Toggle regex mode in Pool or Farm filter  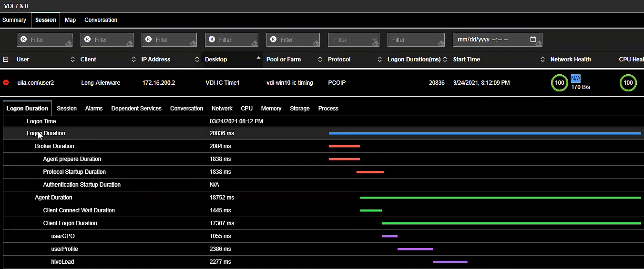coord(273,40)
